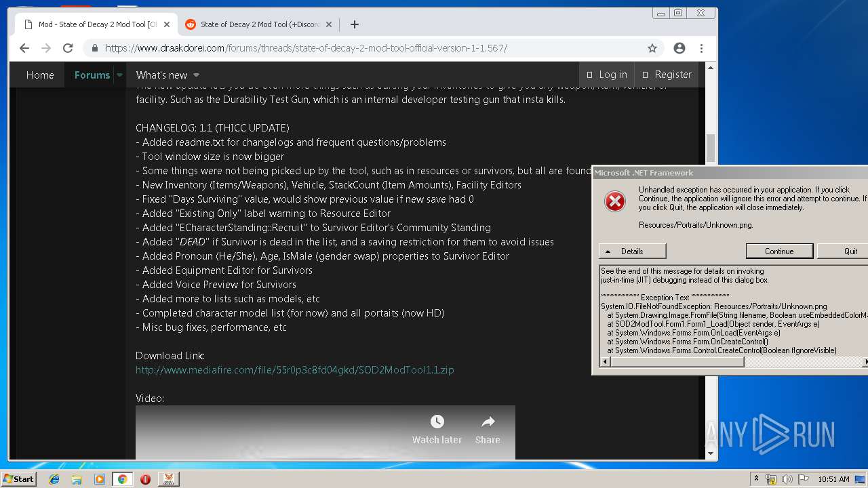This screenshot has height=488, width=868.
Task: Go back using the browser back arrow
Action: [24, 48]
